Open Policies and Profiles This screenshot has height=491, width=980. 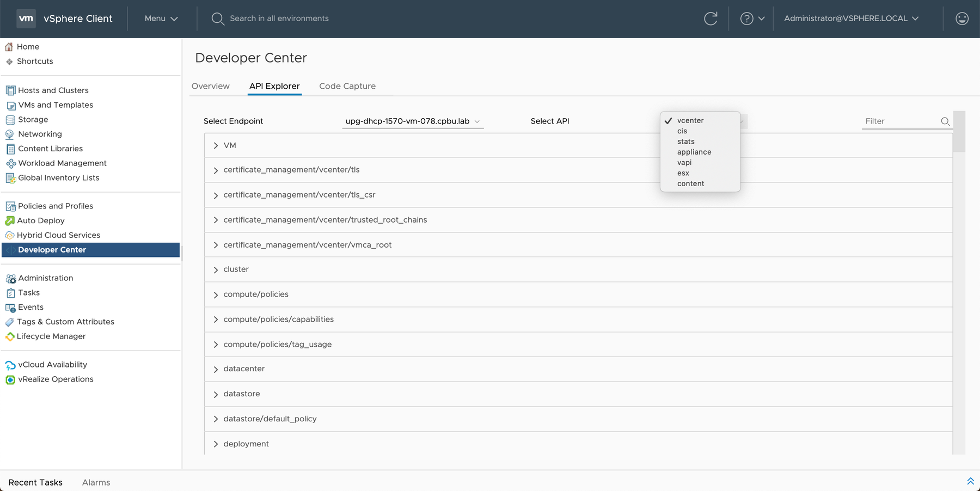56,206
